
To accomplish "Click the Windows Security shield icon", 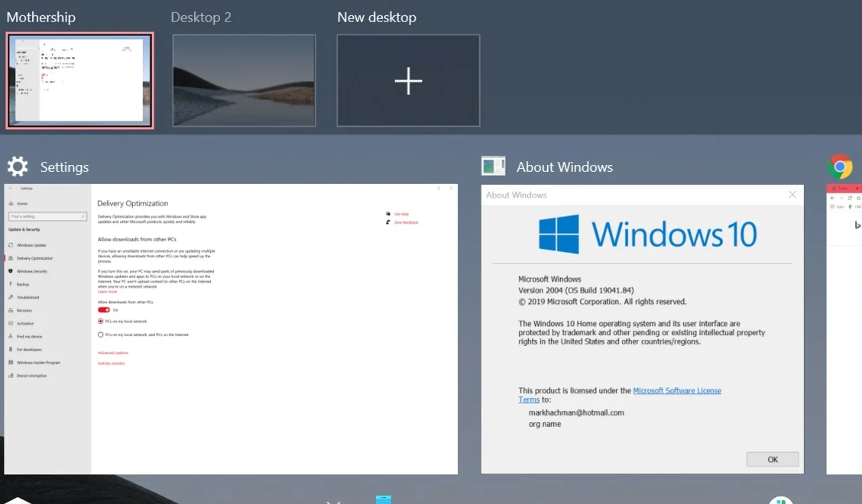I will coord(11,271).
